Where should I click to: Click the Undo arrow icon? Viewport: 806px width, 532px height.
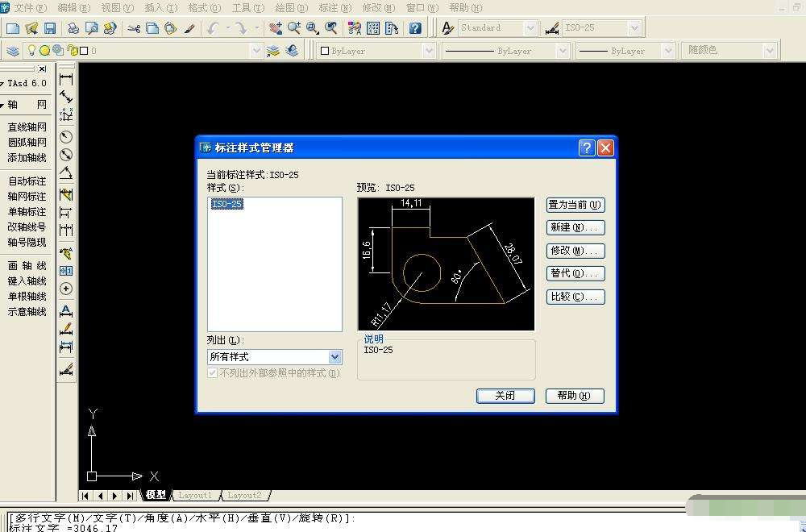[213, 28]
